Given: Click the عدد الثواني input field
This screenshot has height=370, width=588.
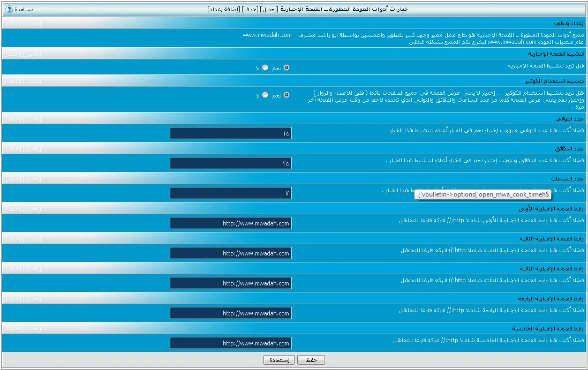Looking at the screenshot, I should point(231,133).
